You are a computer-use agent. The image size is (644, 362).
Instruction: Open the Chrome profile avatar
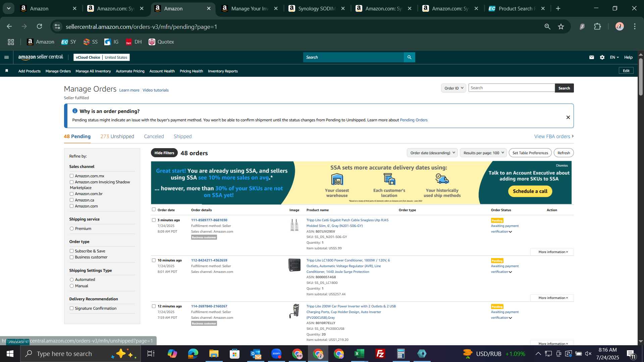(x=620, y=26)
